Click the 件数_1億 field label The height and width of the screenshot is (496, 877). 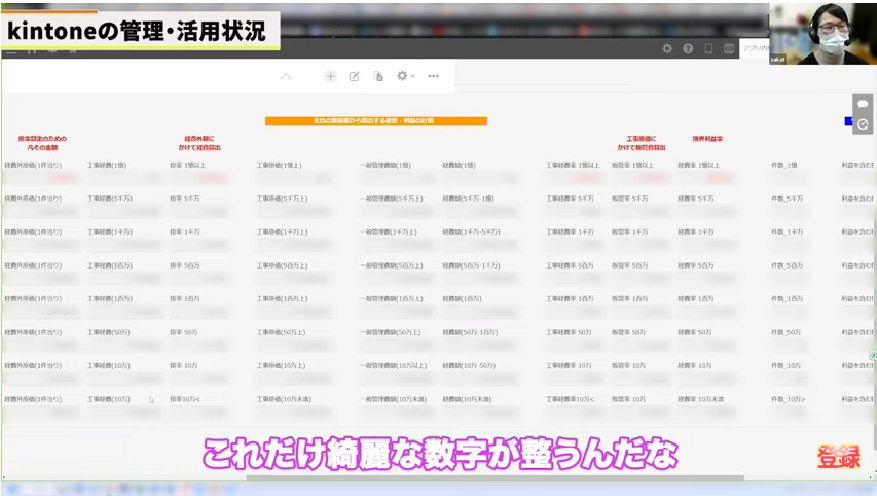click(784, 165)
